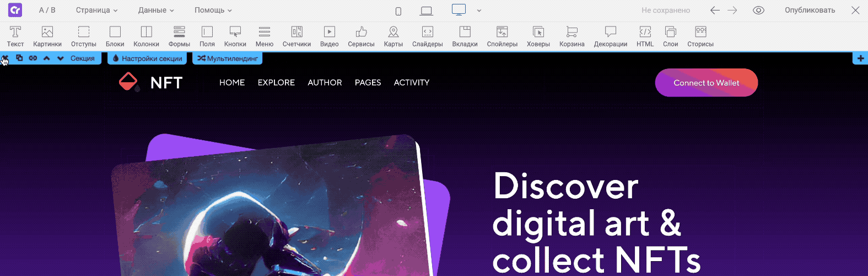Add a Счетчики widget
The height and width of the screenshot is (276, 868).
(296, 36)
